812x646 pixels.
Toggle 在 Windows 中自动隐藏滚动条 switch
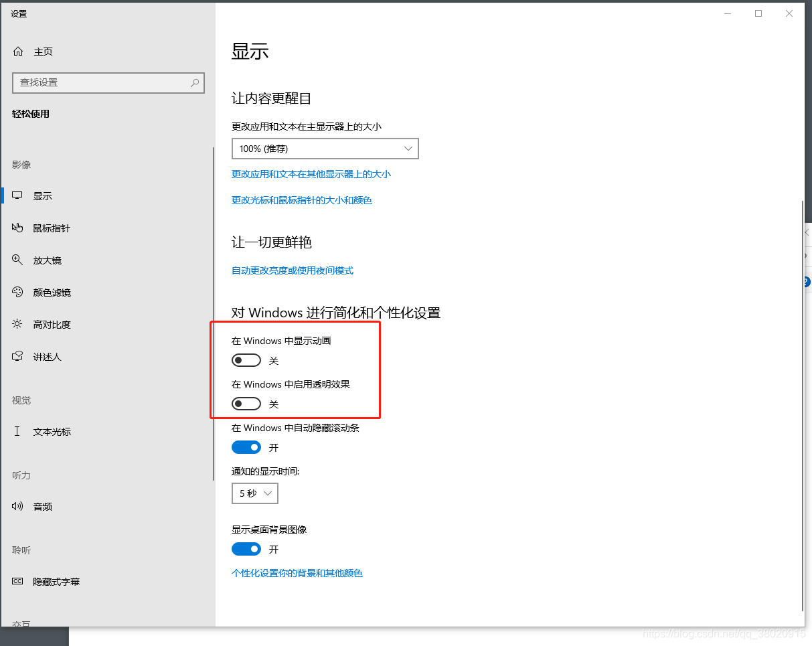tap(246, 447)
